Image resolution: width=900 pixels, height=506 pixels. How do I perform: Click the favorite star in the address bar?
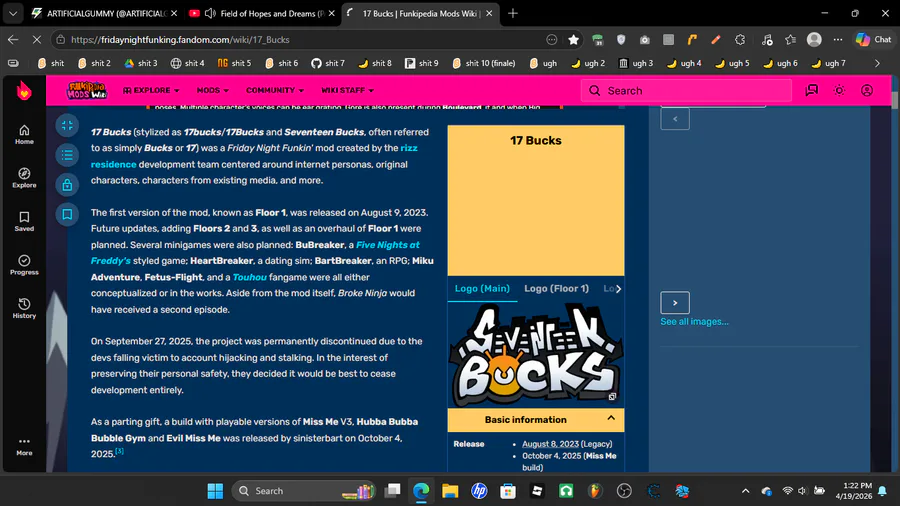(573, 40)
